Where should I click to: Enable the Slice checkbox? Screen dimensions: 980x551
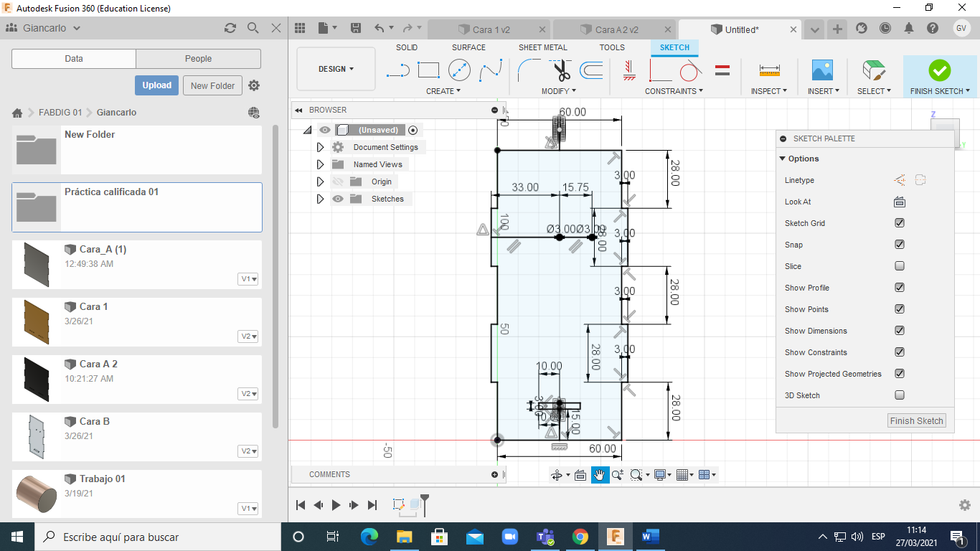pos(900,266)
